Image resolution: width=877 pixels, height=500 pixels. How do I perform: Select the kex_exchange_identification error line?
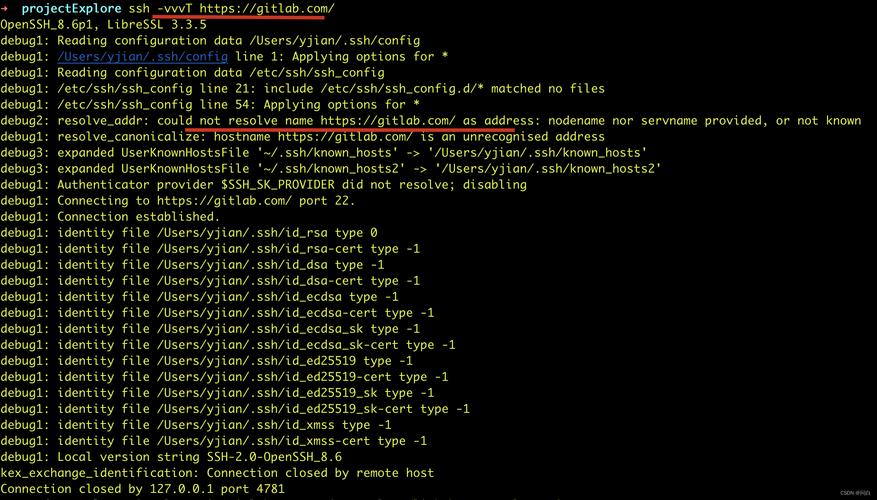click(217, 473)
